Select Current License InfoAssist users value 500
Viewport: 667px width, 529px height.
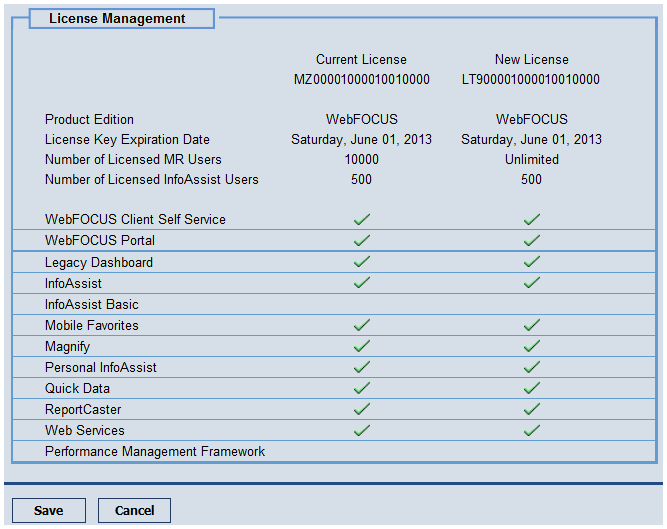(362, 179)
